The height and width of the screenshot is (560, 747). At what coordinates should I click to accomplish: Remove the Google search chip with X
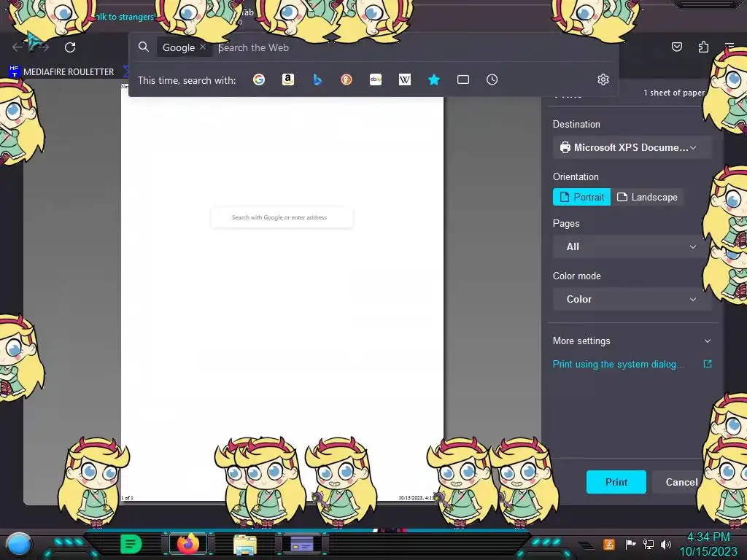tap(203, 47)
